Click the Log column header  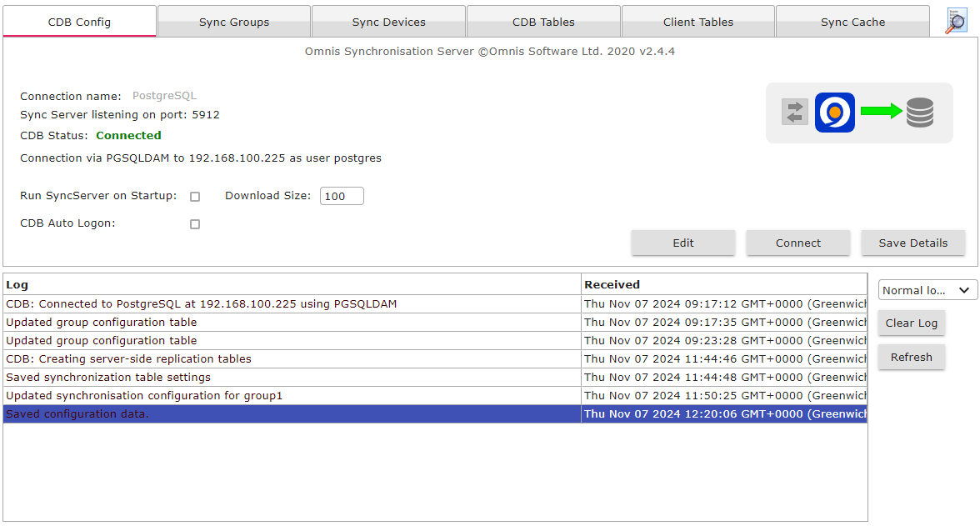click(x=292, y=284)
